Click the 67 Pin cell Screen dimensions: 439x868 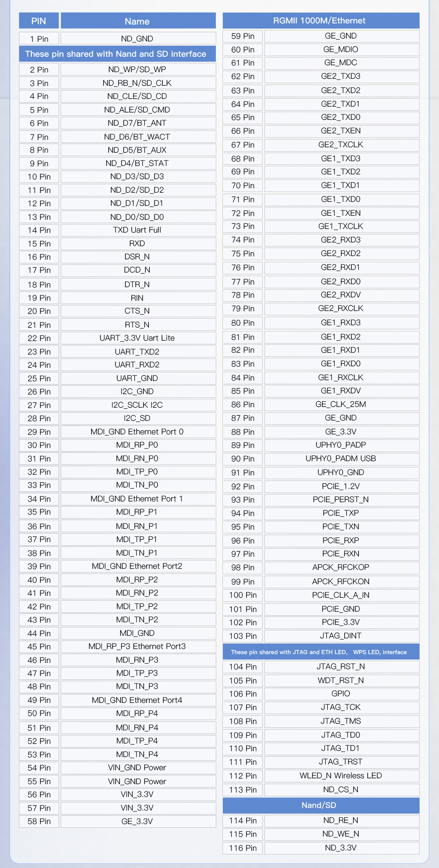pos(243,145)
